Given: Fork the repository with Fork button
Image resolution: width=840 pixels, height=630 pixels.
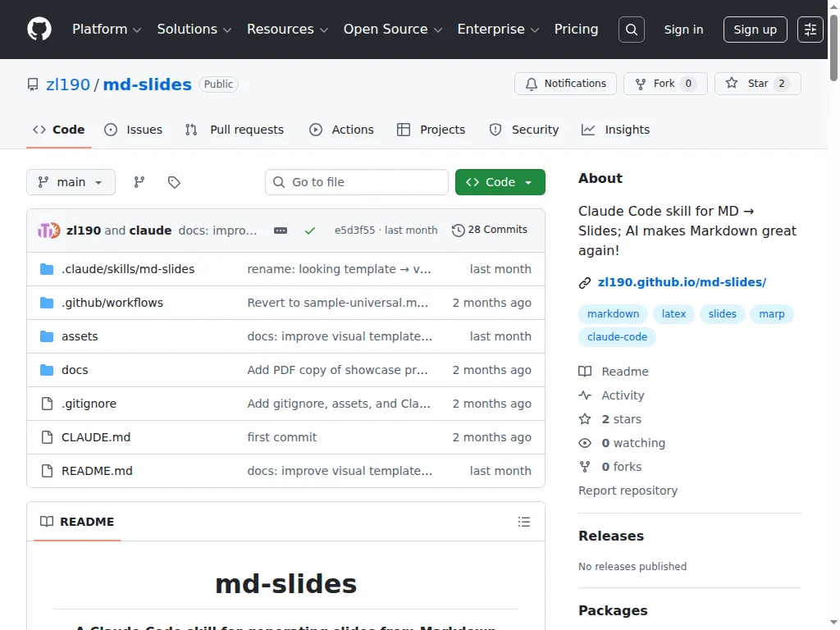Looking at the screenshot, I should point(664,84).
